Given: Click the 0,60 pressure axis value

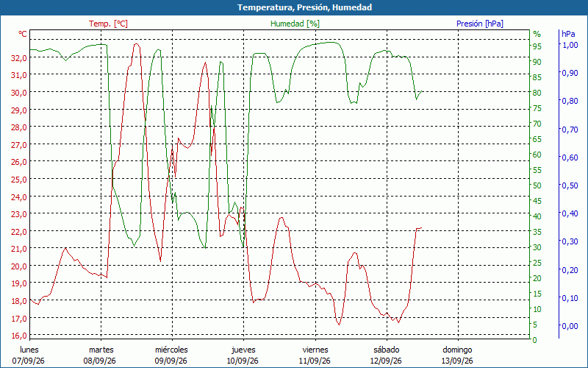Looking at the screenshot, I should click(x=570, y=158).
